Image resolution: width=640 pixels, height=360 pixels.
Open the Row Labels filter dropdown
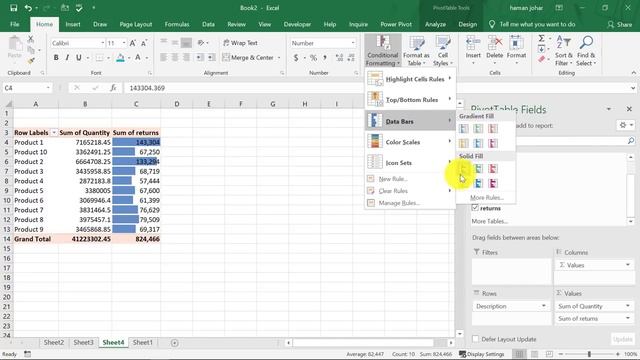53,133
